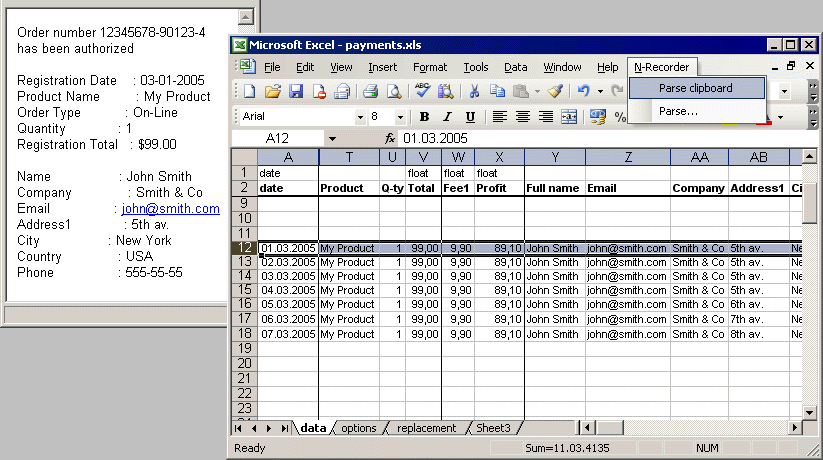
Task: Click horizontal scrollbar right arrow
Action: [796, 428]
